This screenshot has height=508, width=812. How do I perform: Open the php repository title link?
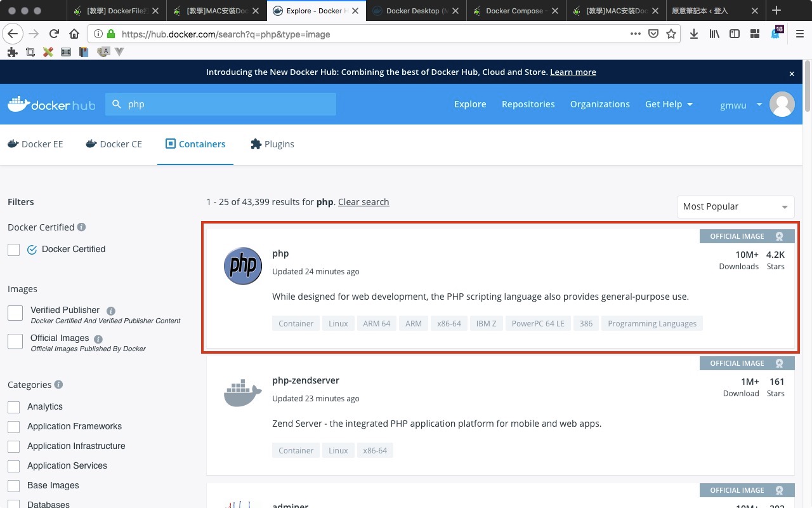click(280, 253)
